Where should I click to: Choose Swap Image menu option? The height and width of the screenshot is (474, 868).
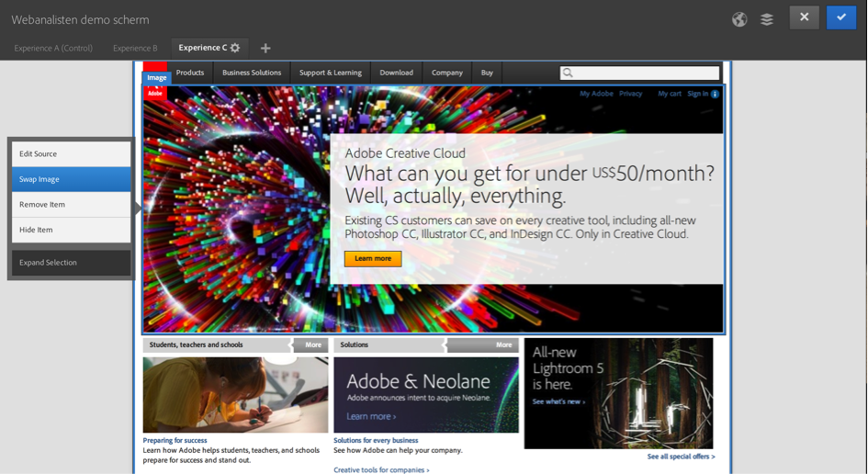[x=71, y=179]
